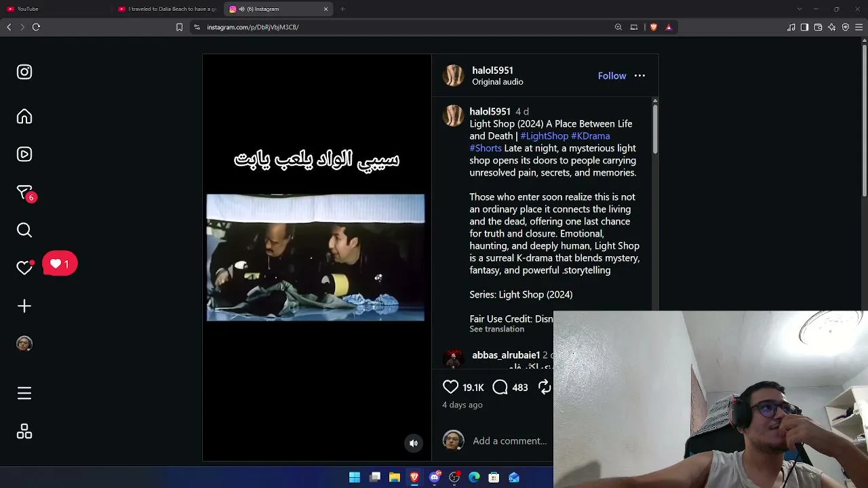Open page zoom control in address bar
This screenshot has width=868, height=488.
(x=618, y=27)
